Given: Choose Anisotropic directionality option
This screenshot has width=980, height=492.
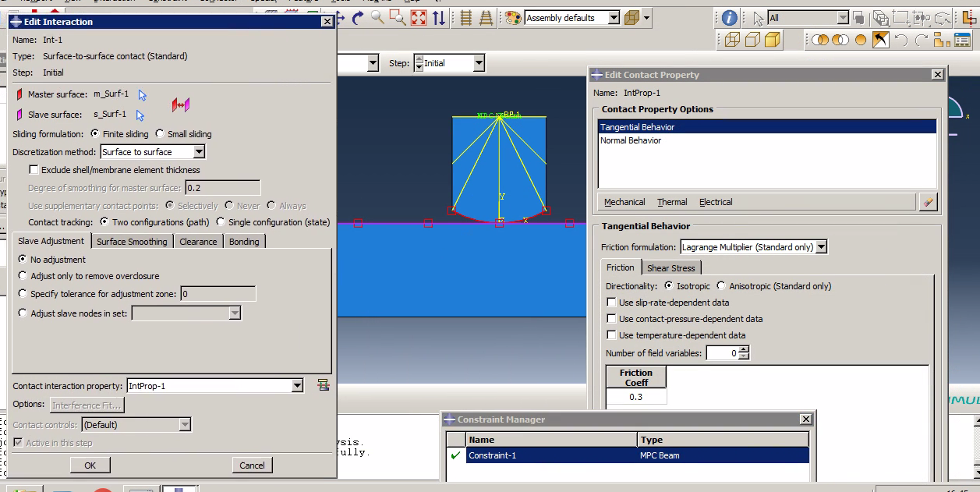Looking at the screenshot, I should 721,286.
